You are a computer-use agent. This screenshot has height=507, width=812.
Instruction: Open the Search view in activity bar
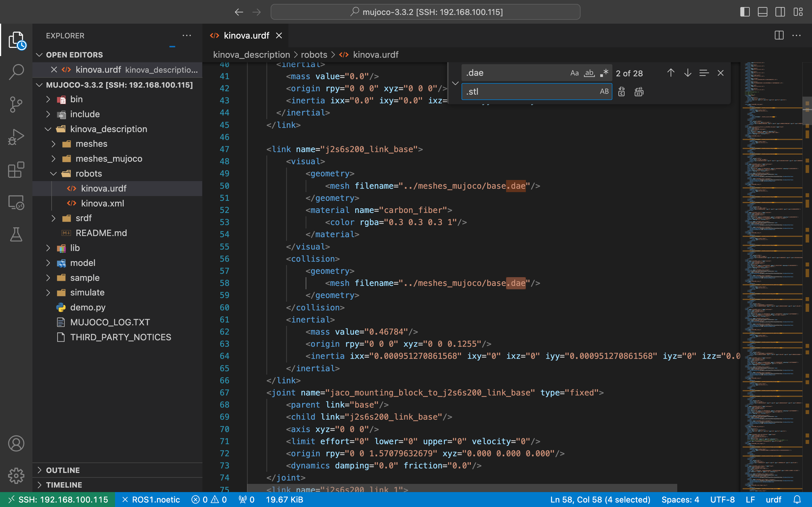(x=16, y=72)
